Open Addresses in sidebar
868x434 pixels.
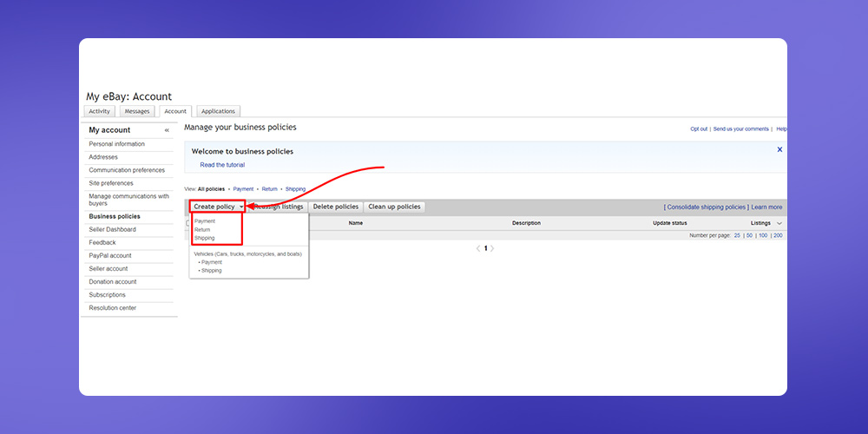(x=103, y=157)
